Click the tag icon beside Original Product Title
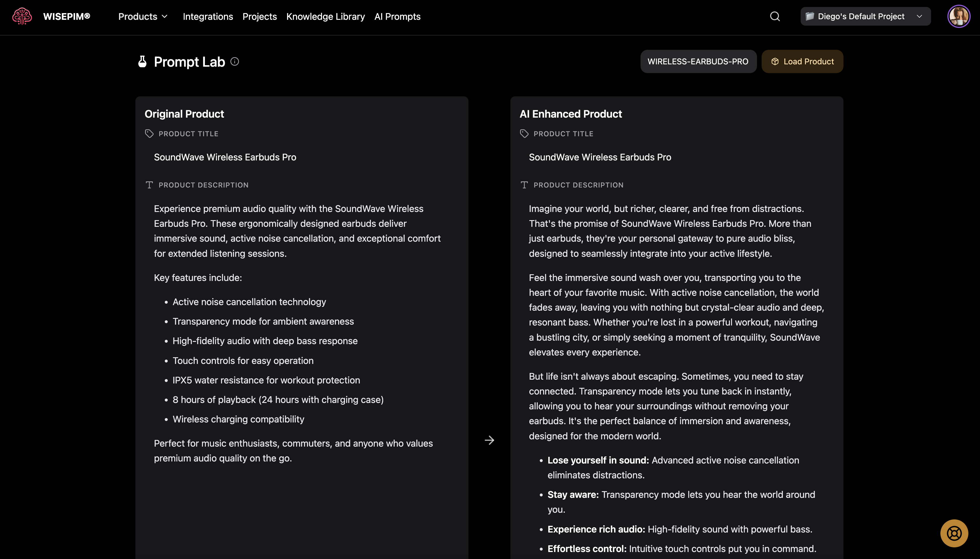Screen dimensions: 980x559 point(149,134)
